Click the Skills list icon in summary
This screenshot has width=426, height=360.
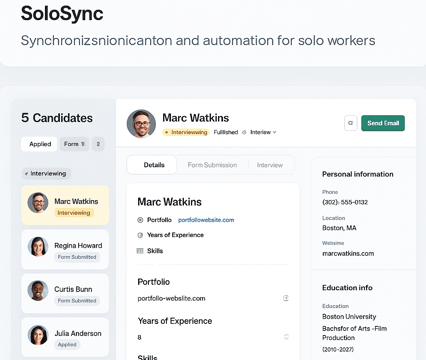click(140, 251)
